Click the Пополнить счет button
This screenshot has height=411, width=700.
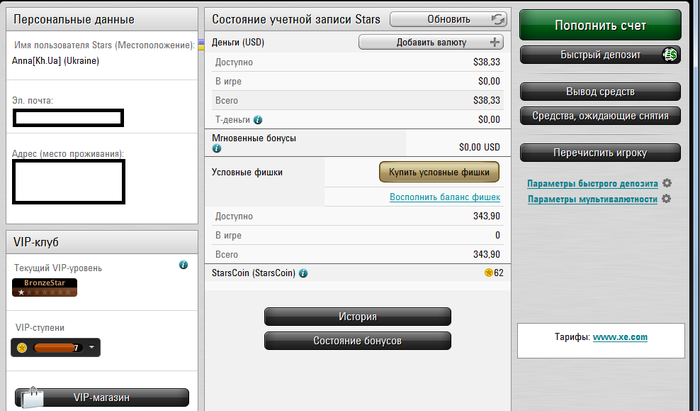[x=600, y=25]
